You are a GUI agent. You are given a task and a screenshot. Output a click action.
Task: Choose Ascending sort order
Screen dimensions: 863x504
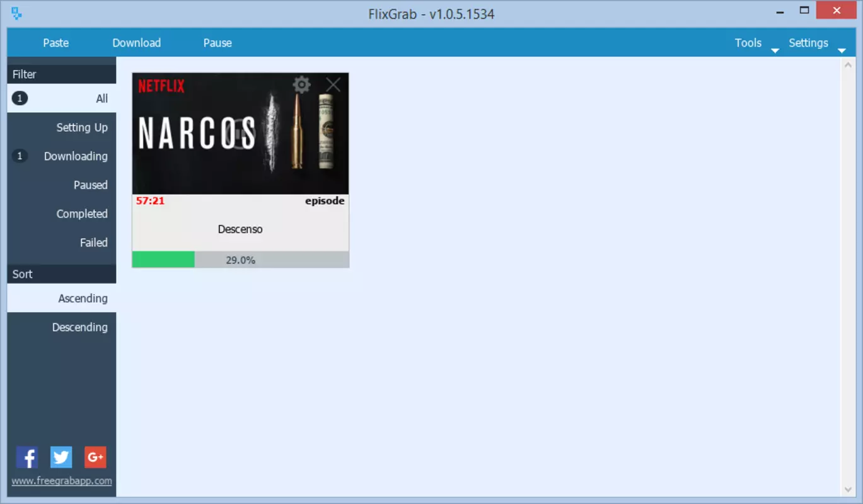tap(62, 298)
